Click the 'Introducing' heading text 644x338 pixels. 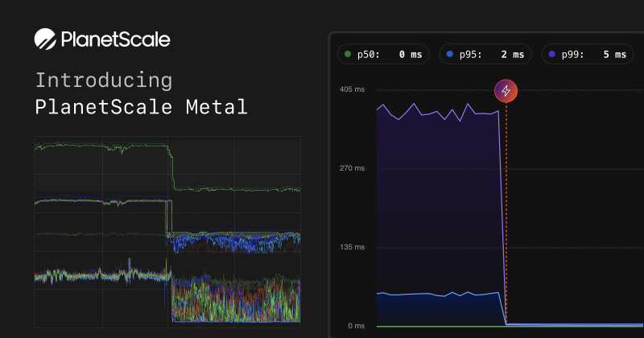103,80
